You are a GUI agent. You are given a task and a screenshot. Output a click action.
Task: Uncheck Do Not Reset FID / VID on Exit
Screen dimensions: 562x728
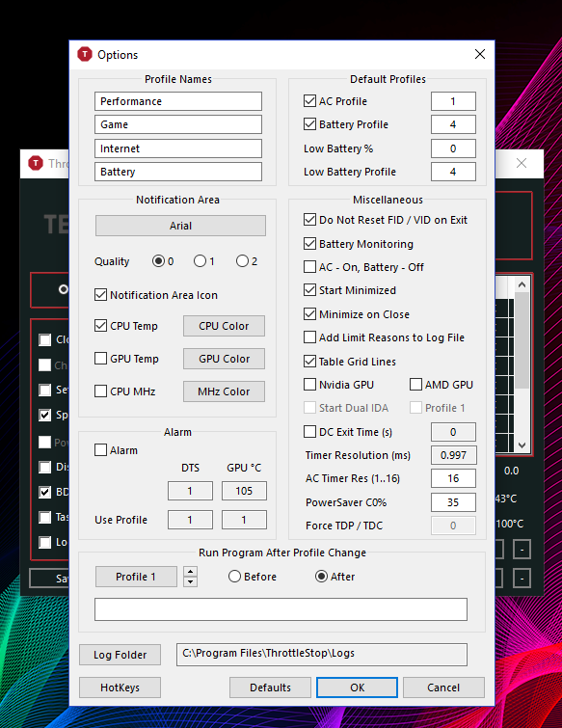click(309, 220)
